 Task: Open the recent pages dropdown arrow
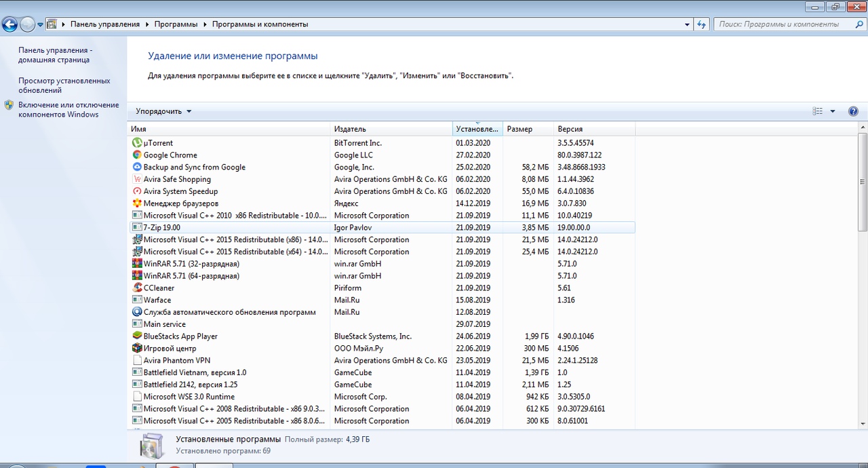click(x=41, y=24)
